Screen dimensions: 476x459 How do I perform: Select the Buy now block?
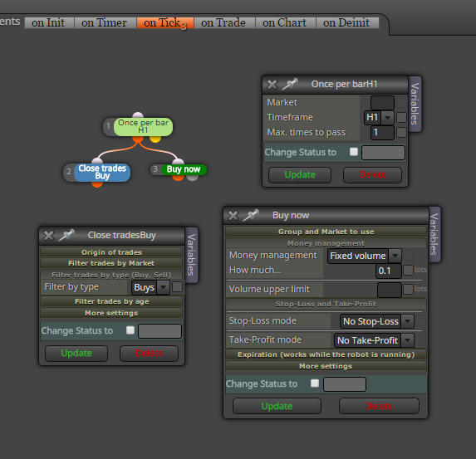click(x=184, y=169)
